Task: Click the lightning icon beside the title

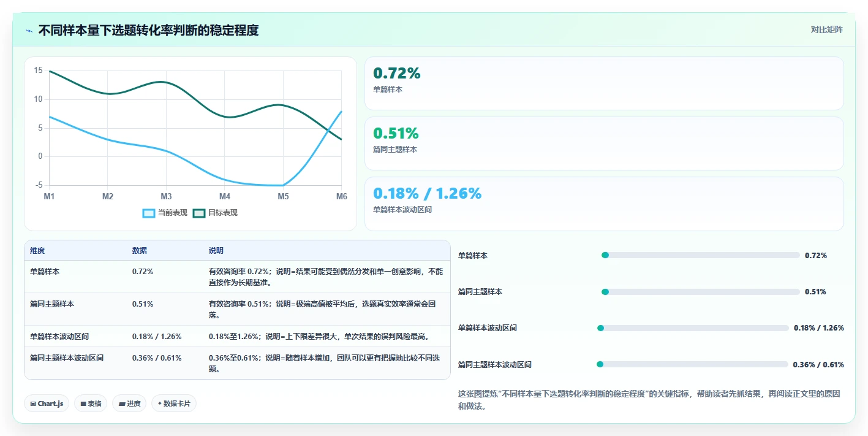Action: pyautogui.click(x=29, y=30)
